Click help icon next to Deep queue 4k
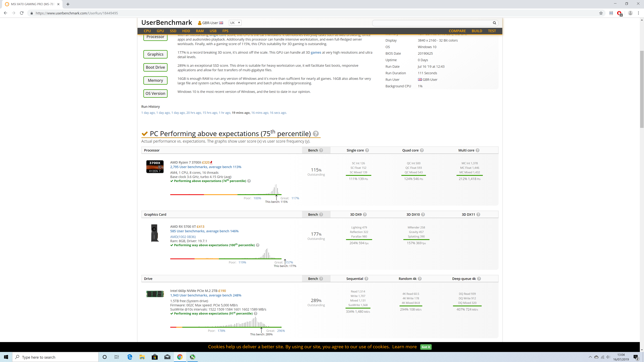The width and height of the screenshot is (644, 362). click(x=479, y=279)
